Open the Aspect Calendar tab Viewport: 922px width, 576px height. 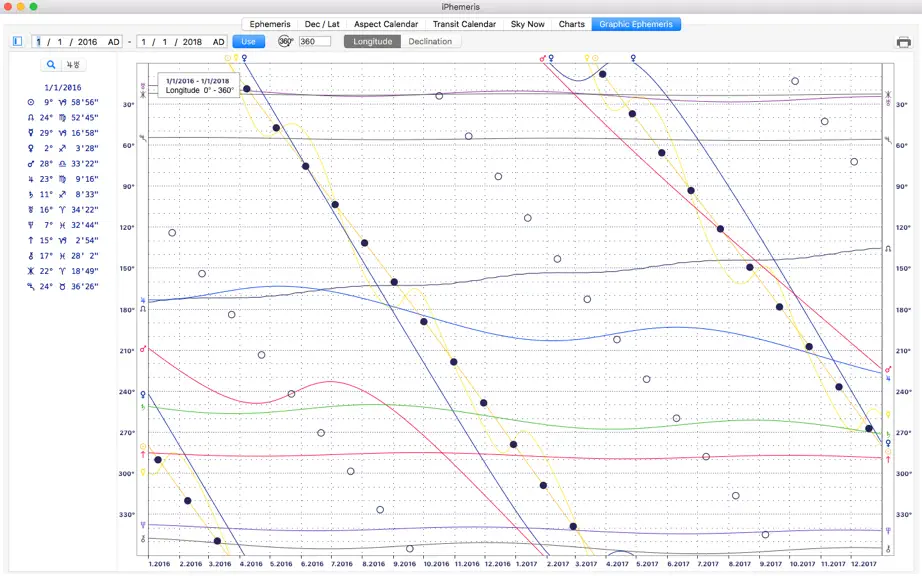click(386, 24)
